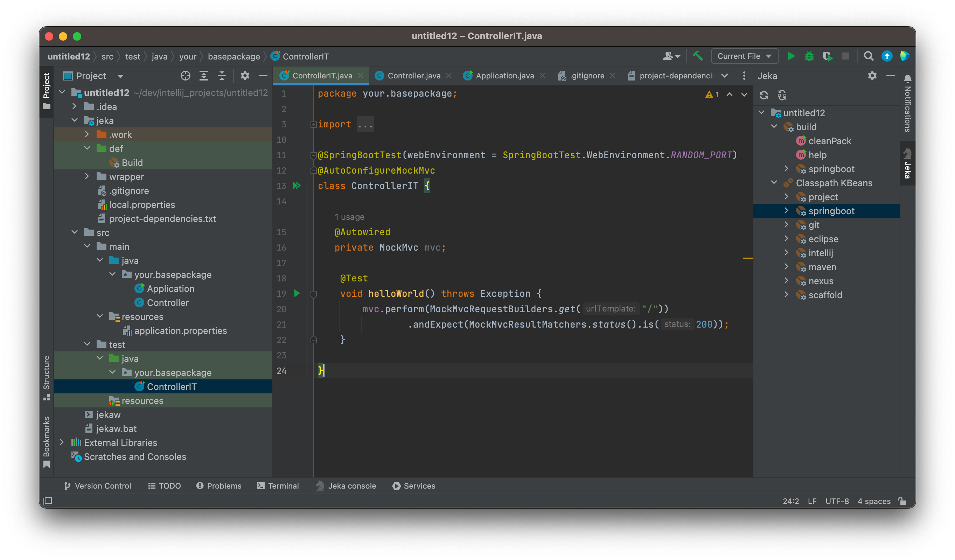The height and width of the screenshot is (560, 955).
Task: Select Build file in def folder
Action: 132,162
